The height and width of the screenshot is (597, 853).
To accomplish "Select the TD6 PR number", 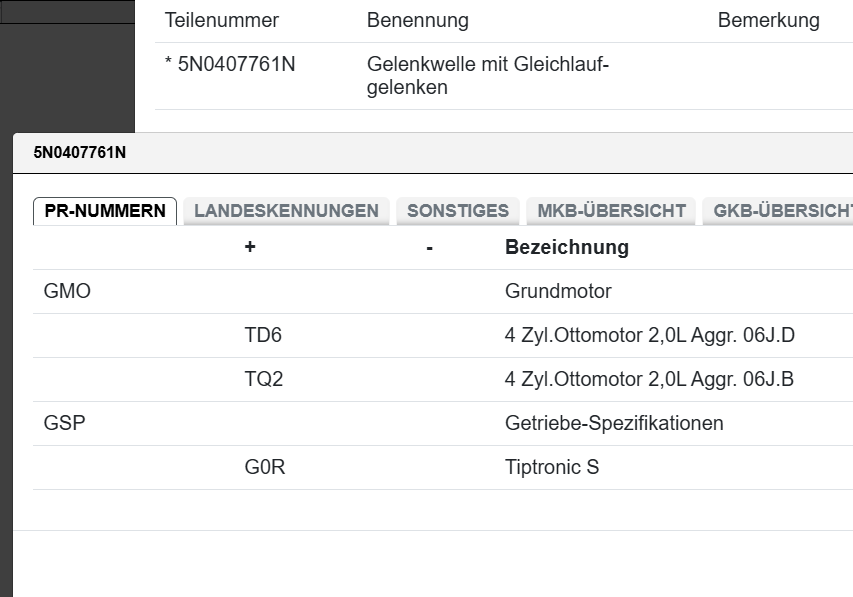I will click(263, 336).
